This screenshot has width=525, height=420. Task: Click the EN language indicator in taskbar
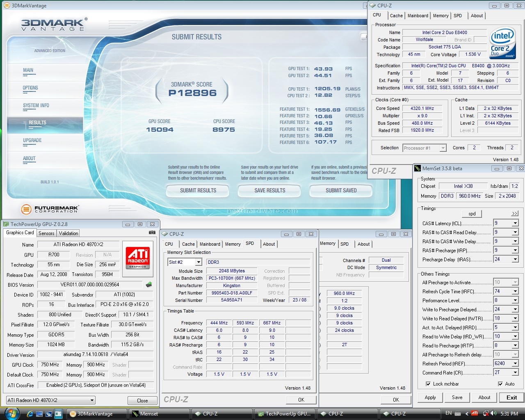point(449,413)
